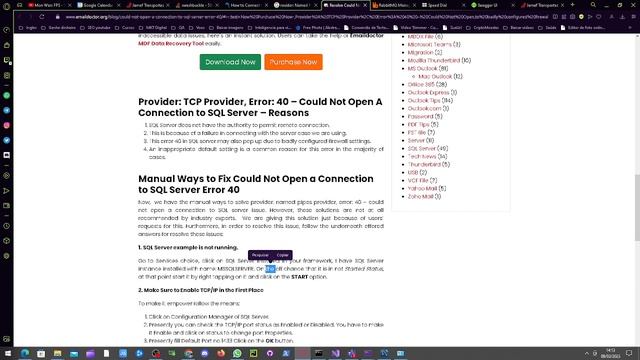
Task: Show hidden system tray icons
Action: (587, 353)
